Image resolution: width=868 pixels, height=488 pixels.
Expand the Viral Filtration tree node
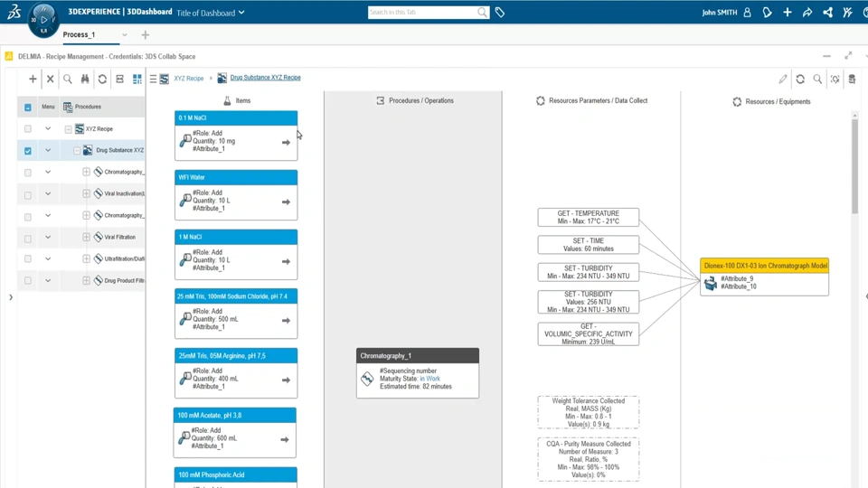point(87,237)
